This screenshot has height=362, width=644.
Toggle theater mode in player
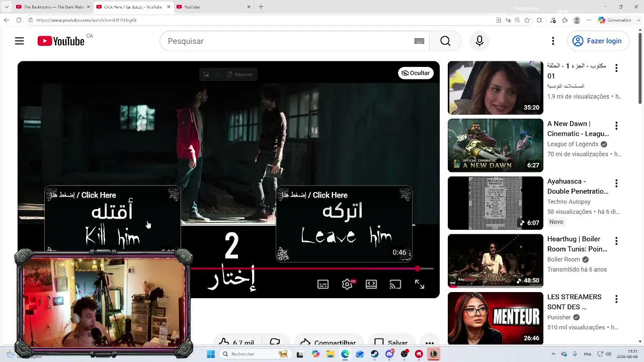tap(371, 284)
